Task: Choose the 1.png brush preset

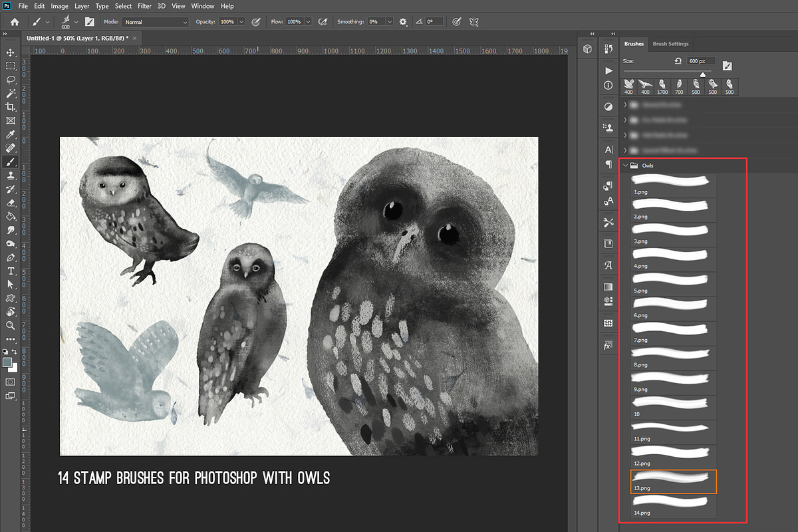Action: (x=674, y=185)
